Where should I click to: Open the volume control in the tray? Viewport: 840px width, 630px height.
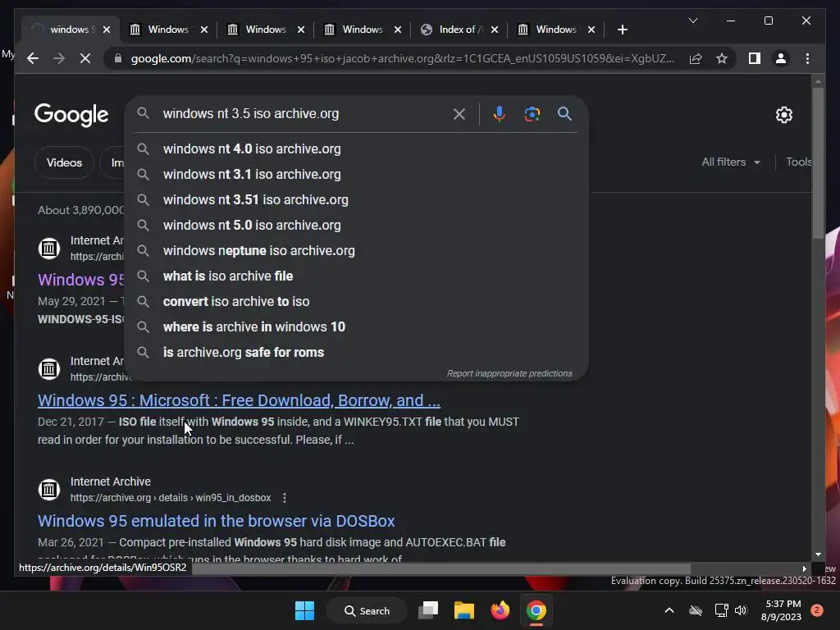click(x=741, y=610)
